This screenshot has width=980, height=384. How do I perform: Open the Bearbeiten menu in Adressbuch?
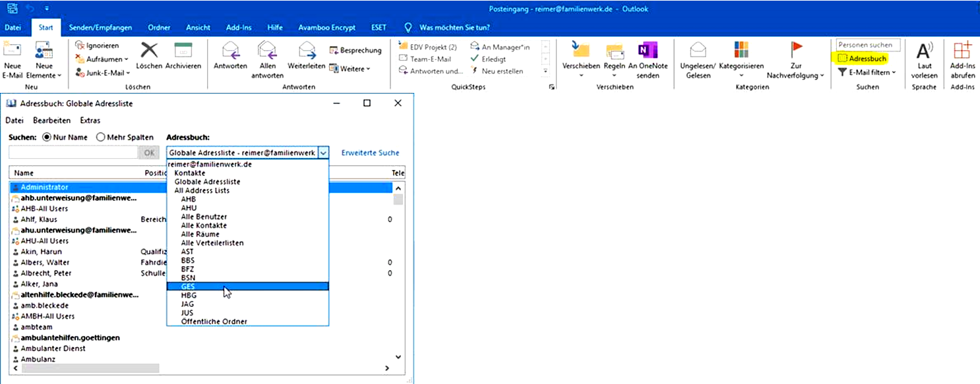(52, 121)
